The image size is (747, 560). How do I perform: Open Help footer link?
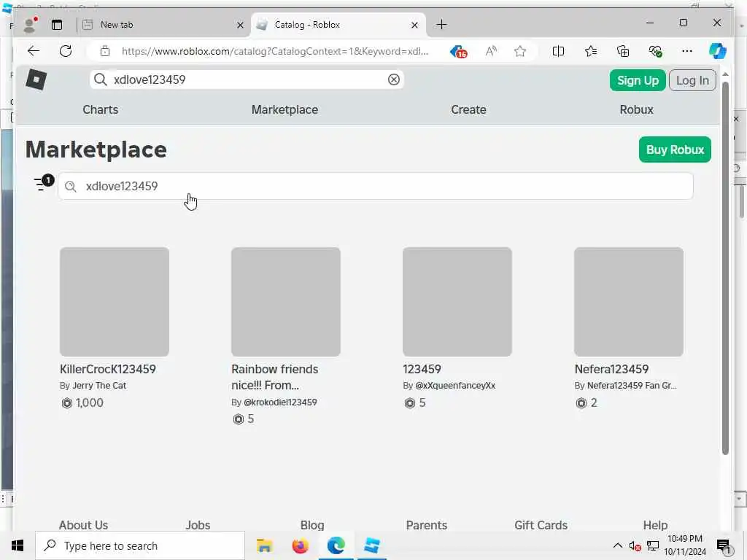coord(655,525)
